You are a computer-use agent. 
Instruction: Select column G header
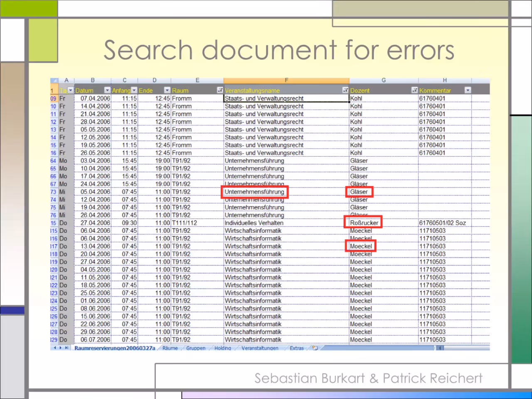[x=384, y=81]
